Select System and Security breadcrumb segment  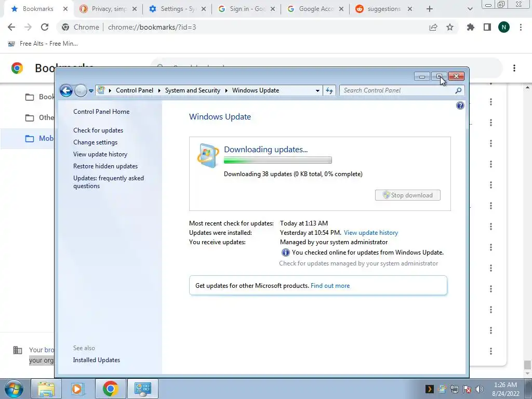coord(192,90)
